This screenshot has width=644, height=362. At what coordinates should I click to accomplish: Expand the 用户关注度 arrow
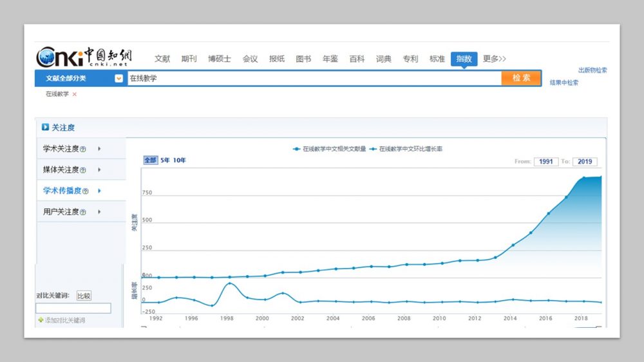[99, 212]
